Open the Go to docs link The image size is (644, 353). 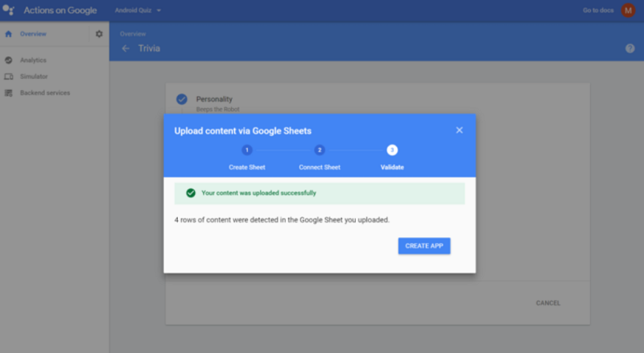coord(598,10)
